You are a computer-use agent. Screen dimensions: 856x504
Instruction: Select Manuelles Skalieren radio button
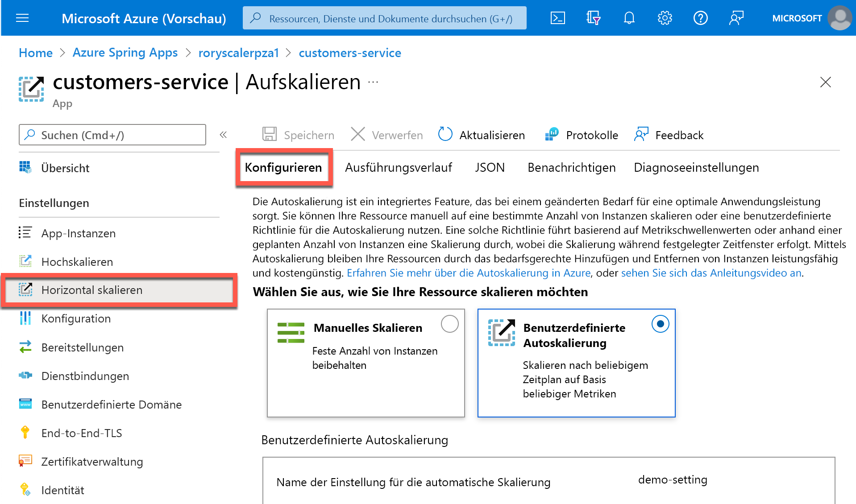click(x=449, y=324)
